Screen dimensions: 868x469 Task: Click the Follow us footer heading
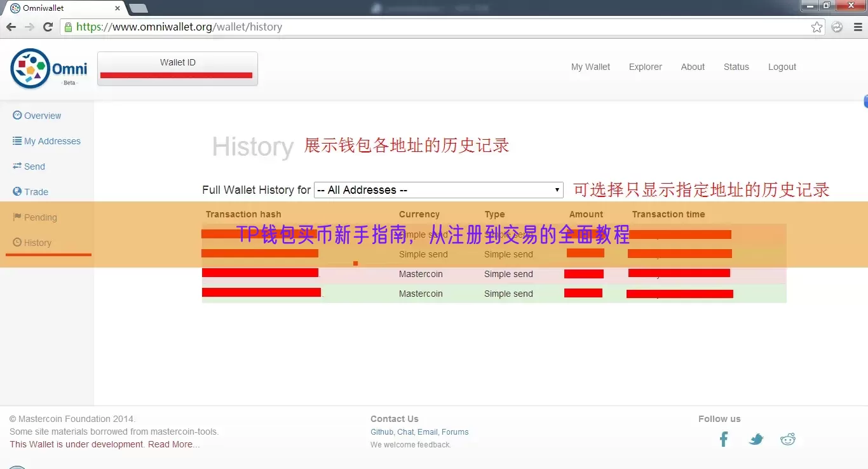[x=719, y=419]
